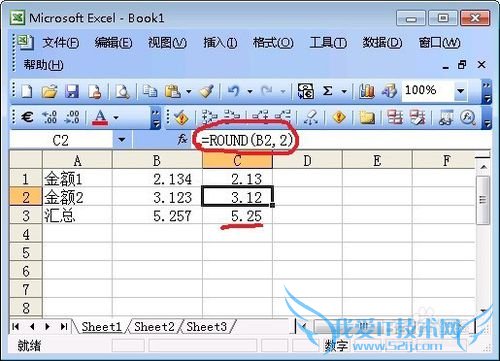Add a New Comment via the folder note icon

pos(367,117)
